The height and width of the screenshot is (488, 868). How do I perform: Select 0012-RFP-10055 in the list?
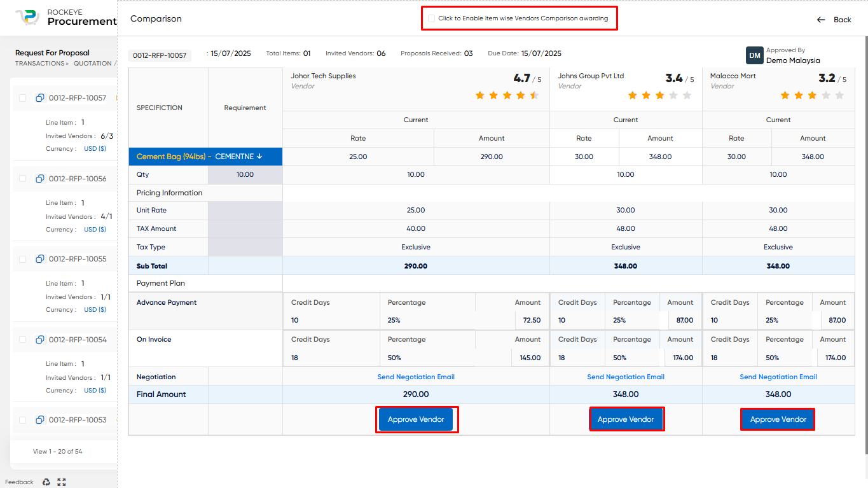click(x=78, y=259)
